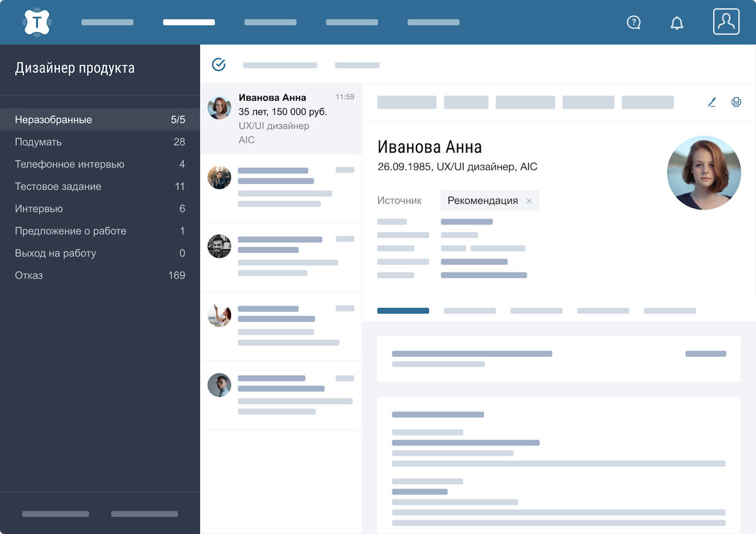Click 35 лет, 150 000 руб. text
The image size is (756, 534).
click(283, 112)
